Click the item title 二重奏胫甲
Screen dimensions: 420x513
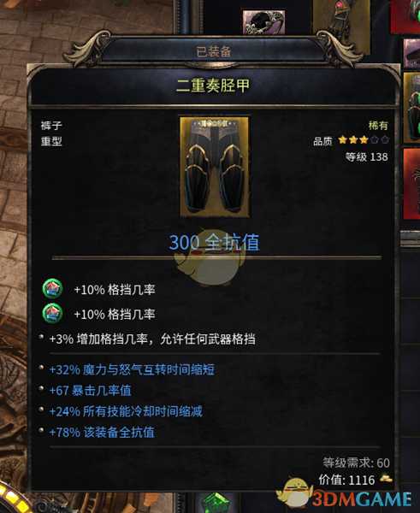click(x=213, y=85)
